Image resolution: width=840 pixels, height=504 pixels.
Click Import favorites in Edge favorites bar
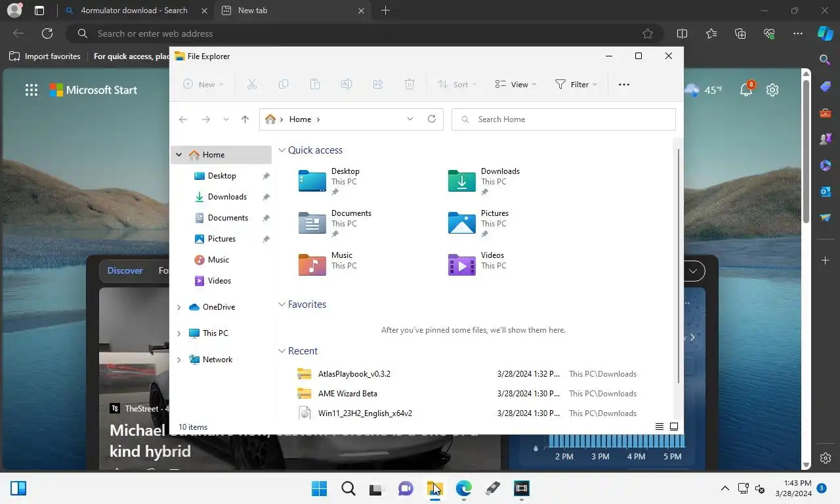(x=45, y=56)
